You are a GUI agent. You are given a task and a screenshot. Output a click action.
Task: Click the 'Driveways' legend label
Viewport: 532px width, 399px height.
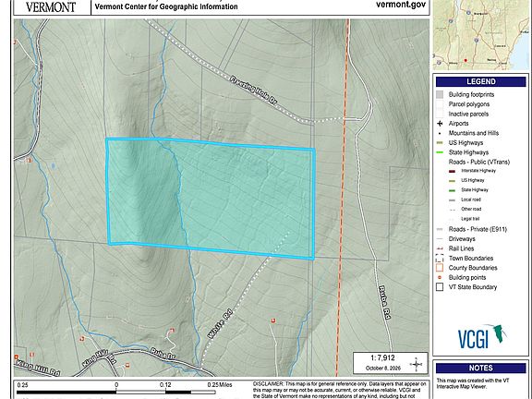[x=462, y=239]
